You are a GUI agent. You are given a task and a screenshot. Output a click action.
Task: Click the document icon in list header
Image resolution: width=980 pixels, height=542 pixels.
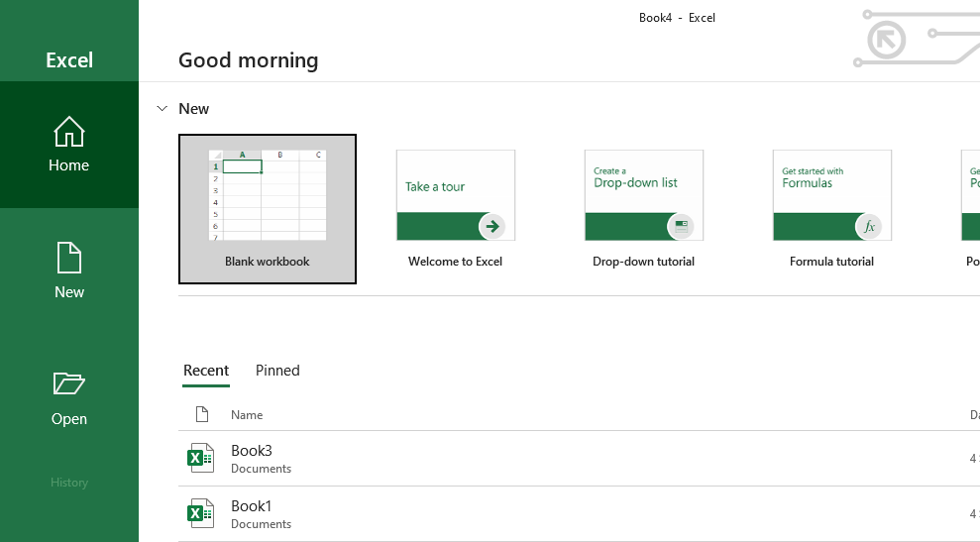coord(202,414)
